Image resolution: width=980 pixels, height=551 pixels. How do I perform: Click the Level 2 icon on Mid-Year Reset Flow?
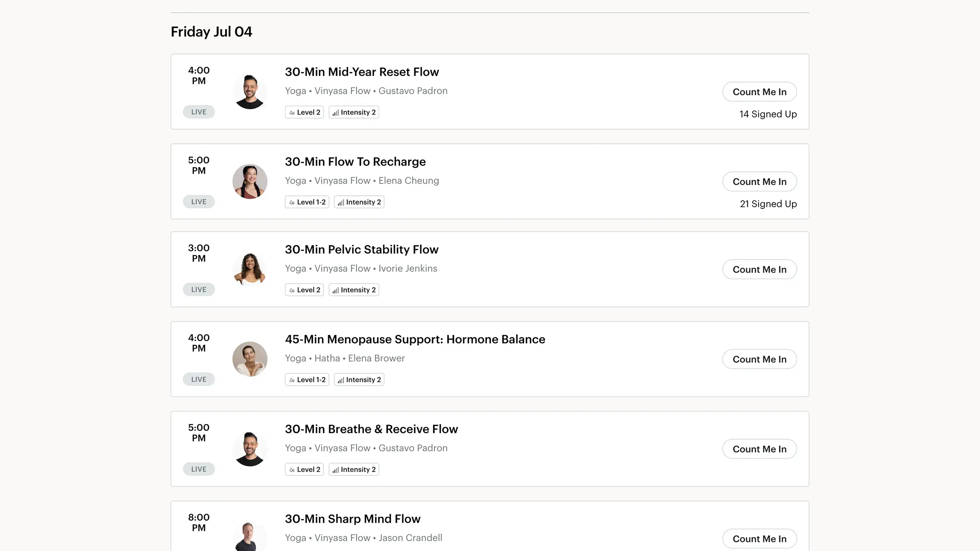coord(292,113)
